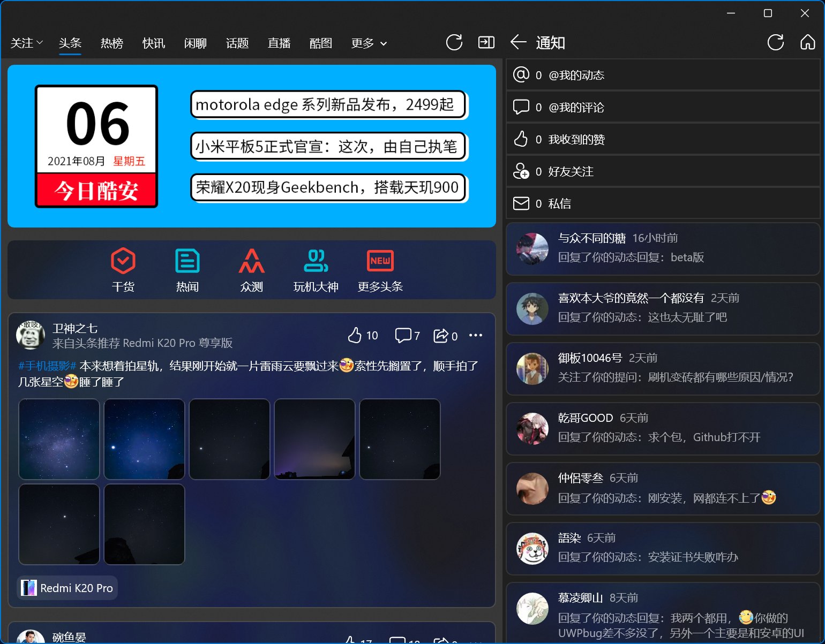Switch to the 闲聊 tab
Image resolution: width=825 pixels, height=644 pixels.
coord(196,43)
